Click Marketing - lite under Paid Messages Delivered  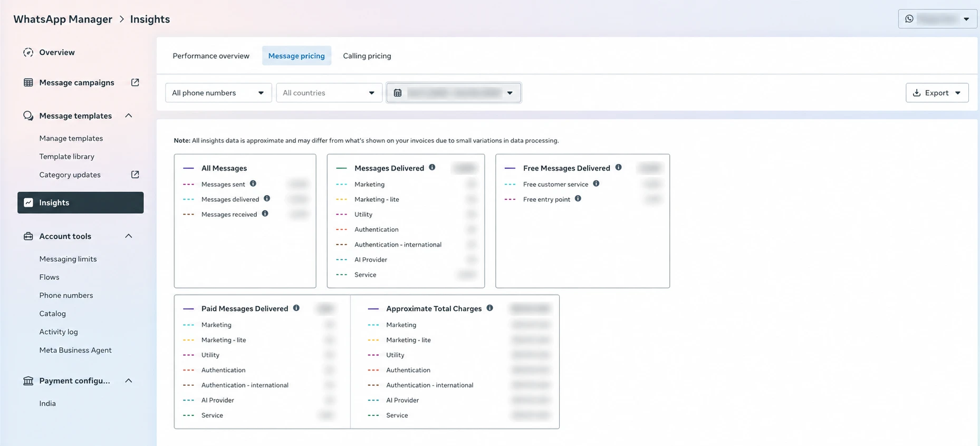click(224, 340)
